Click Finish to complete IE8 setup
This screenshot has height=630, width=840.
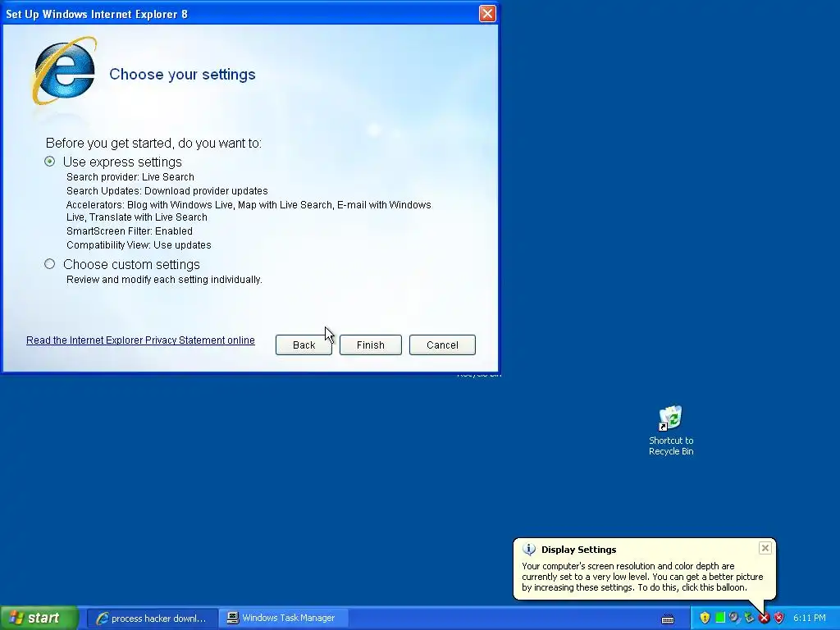(x=371, y=345)
